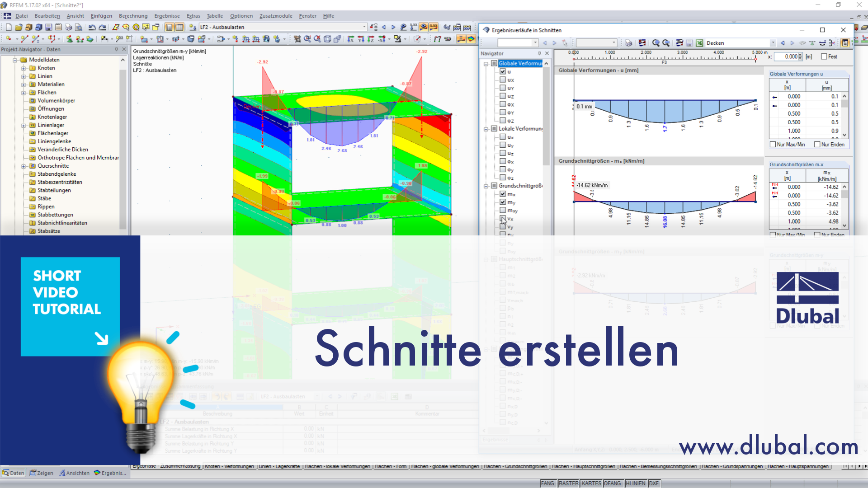Click the view in Z direction icon
Viewport: 868px width, 488px height.
click(x=371, y=39)
